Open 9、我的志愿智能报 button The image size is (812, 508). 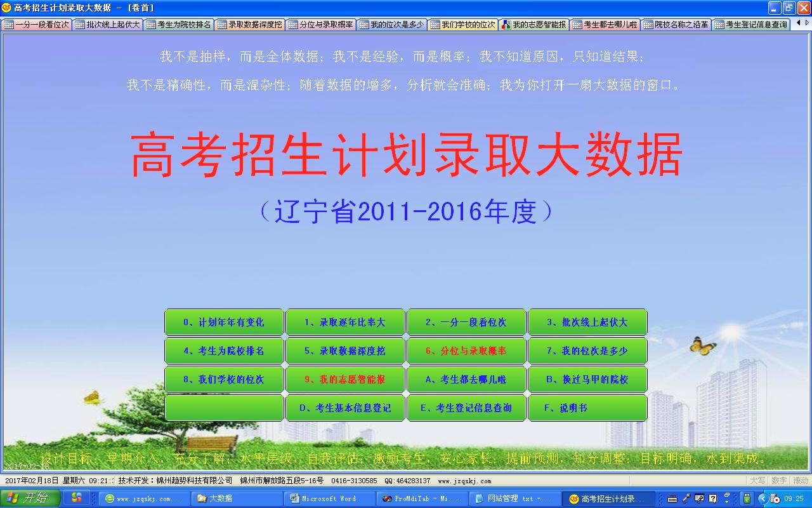point(345,379)
